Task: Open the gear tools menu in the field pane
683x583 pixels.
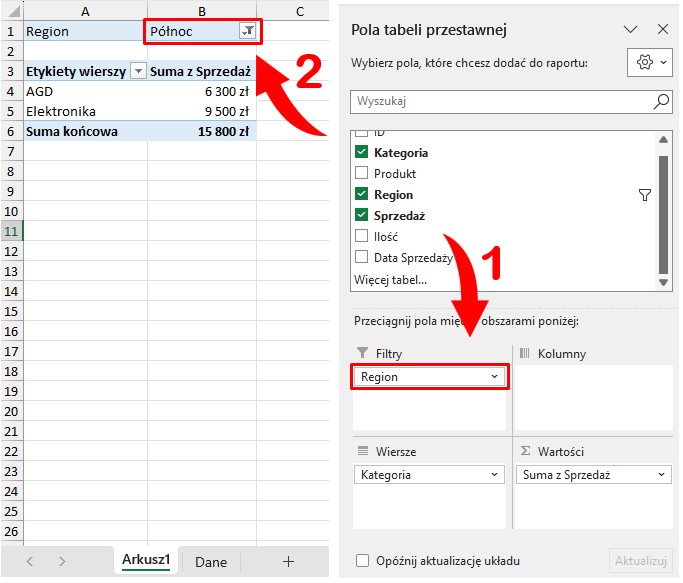Action: tap(649, 62)
